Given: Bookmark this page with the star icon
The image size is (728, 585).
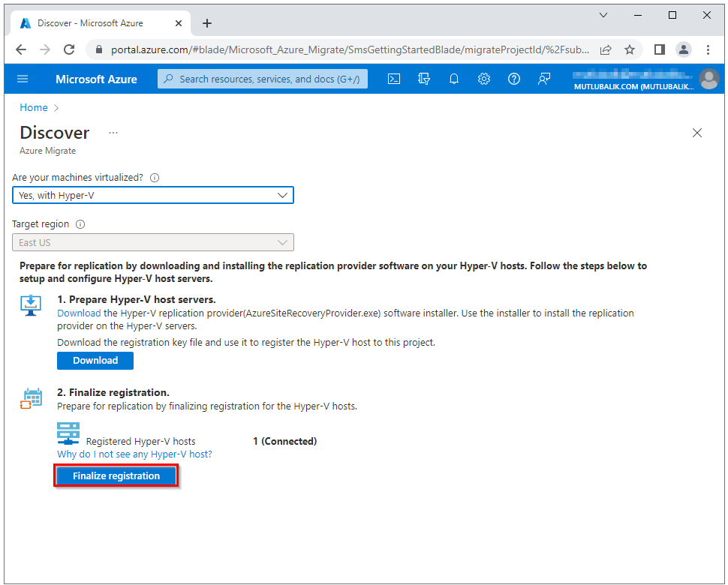Looking at the screenshot, I should tap(630, 49).
